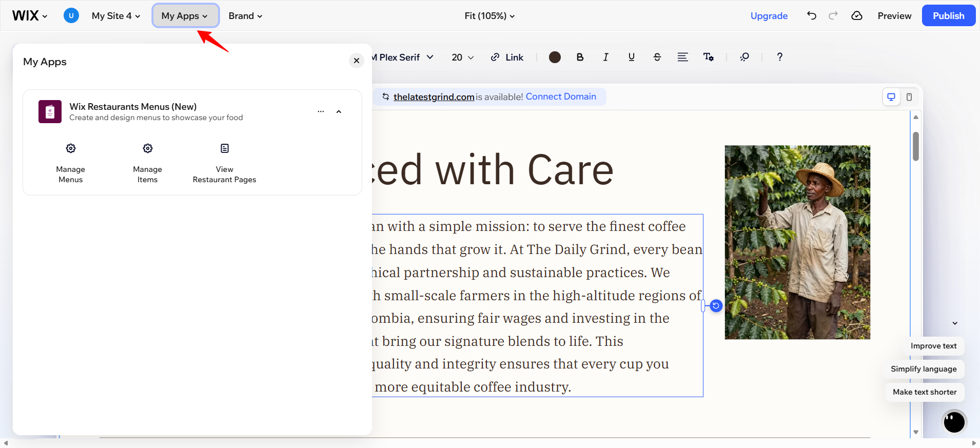This screenshot has width=980, height=448.
Task: Click the domain refresh icon
Action: (x=386, y=96)
